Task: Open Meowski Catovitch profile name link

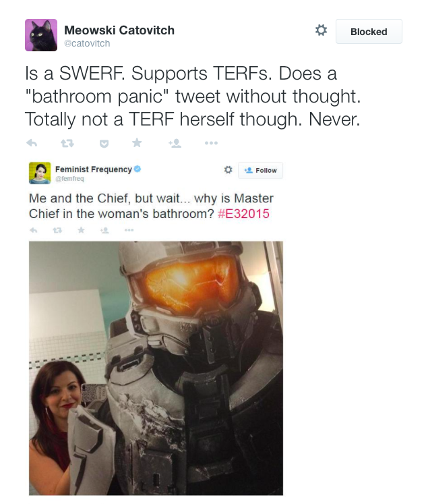Action: [119, 30]
